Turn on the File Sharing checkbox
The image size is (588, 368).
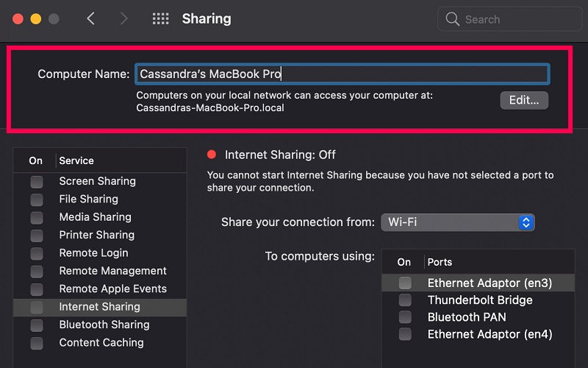tap(36, 199)
